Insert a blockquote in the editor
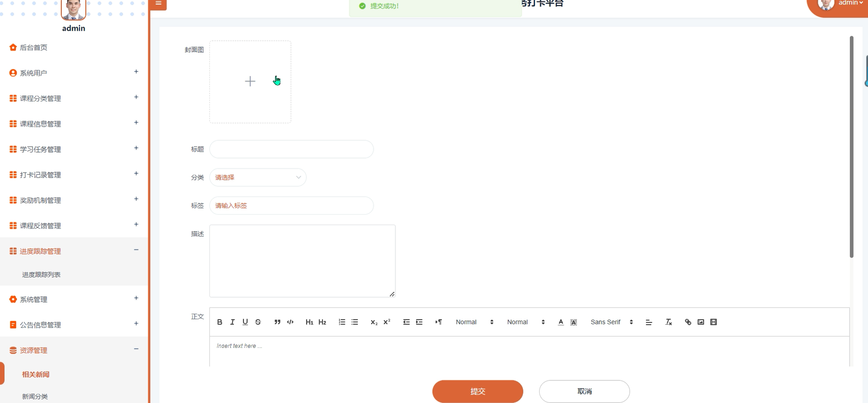This screenshot has height=403, width=868. (277, 322)
